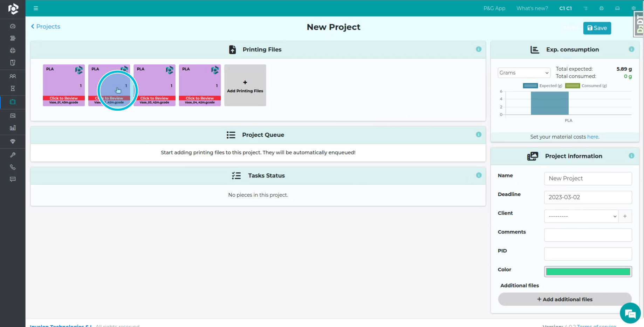Open the wrench tools icon in sidebar

13,155
